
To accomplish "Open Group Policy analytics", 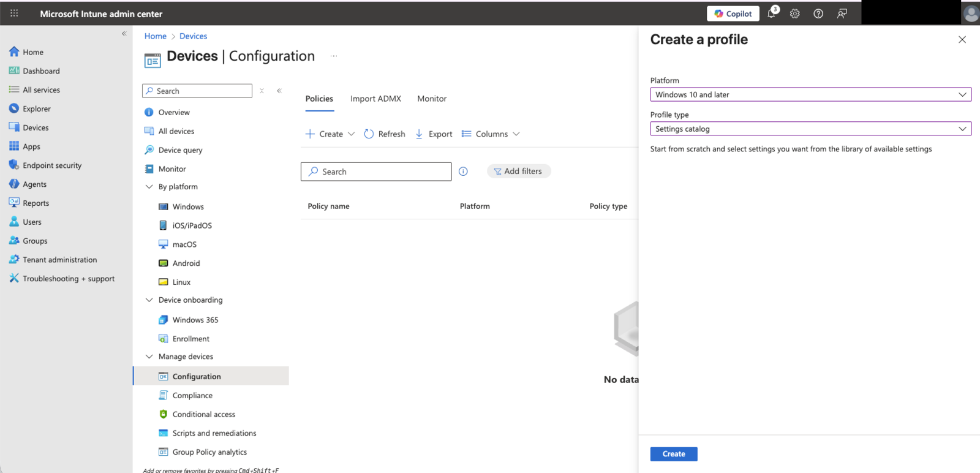I will 211,452.
